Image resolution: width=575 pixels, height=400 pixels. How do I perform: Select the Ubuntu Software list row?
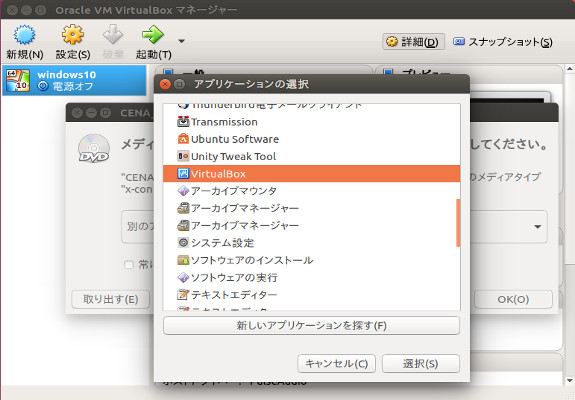(x=311, y=139)
